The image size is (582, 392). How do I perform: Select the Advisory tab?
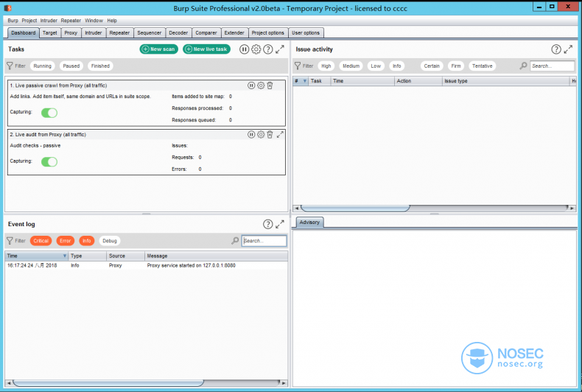[x=309, y=222]
